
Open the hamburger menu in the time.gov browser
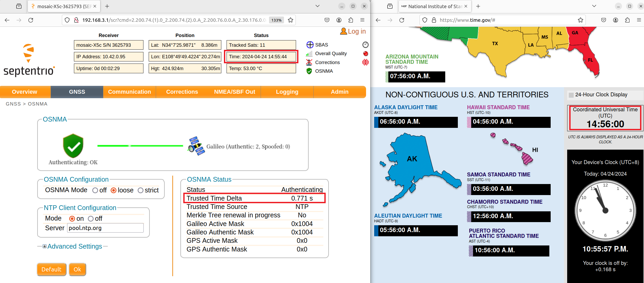coord(639,20)
